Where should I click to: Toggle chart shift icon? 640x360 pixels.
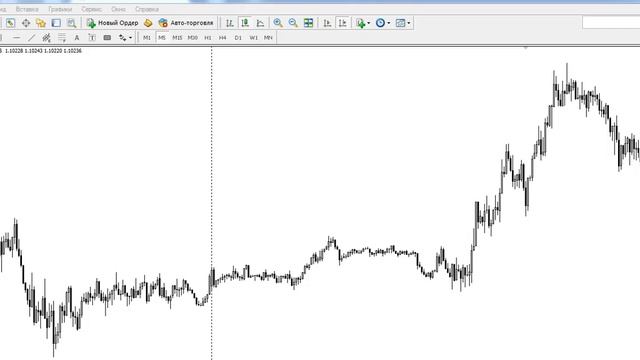(x=342, y=23)
